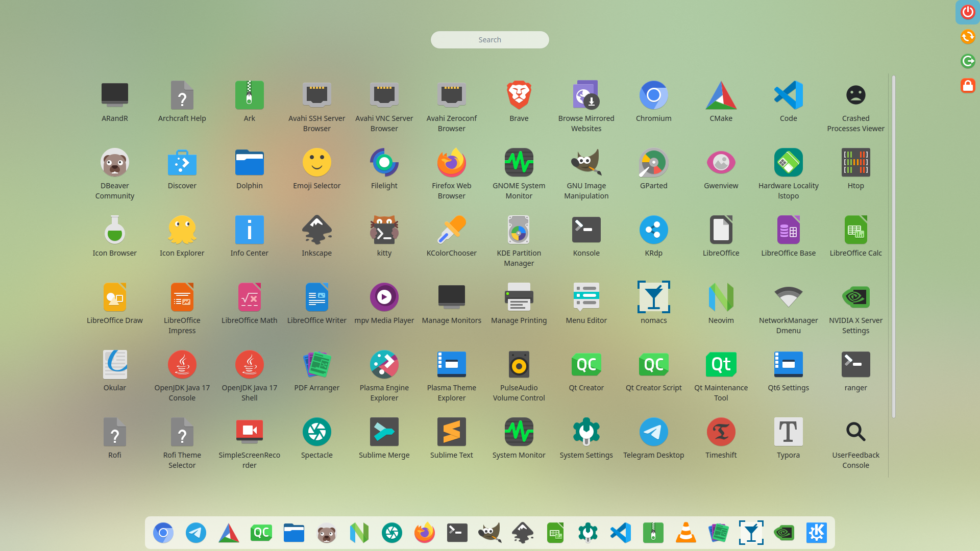980x551 pixels.
Task: Click the lock screen button
Action: click(x=968, y=86)
